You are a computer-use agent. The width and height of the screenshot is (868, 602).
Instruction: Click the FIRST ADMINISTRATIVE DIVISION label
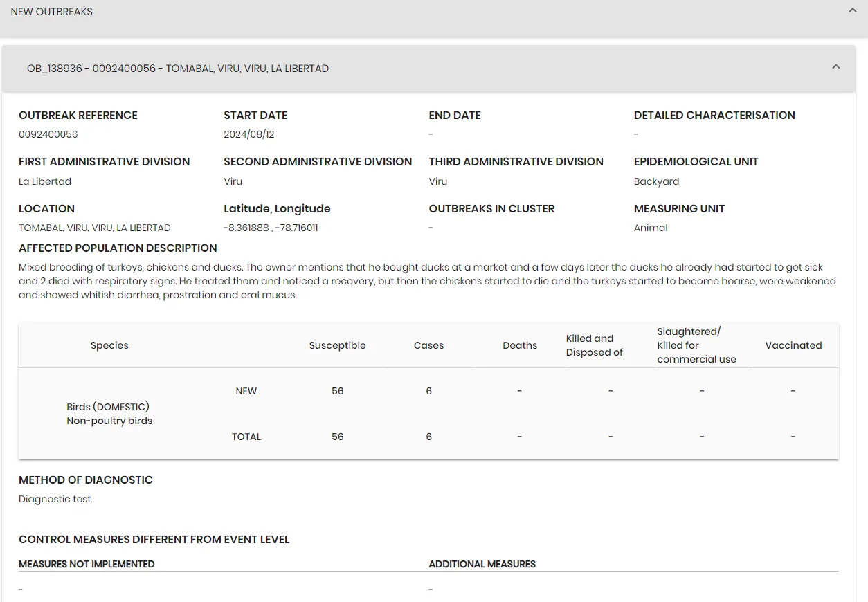(105, 162)
